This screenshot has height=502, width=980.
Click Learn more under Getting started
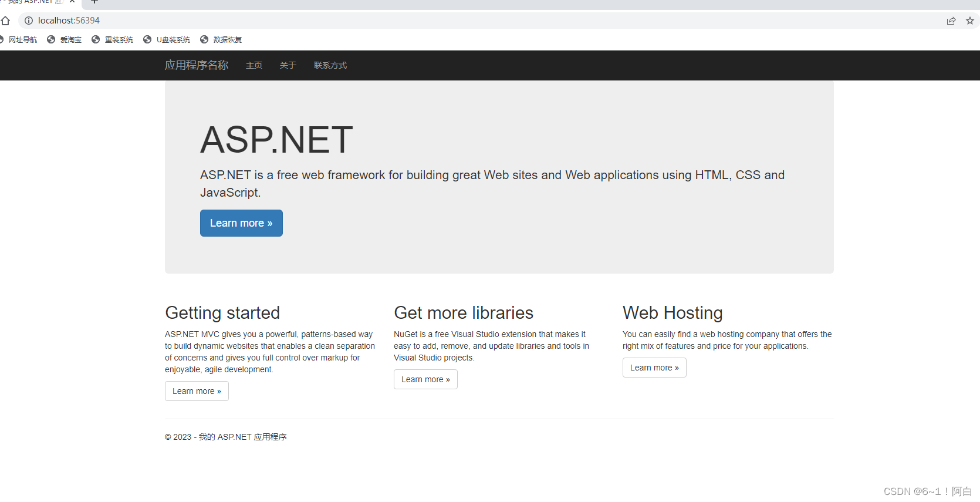click(197, 391)
